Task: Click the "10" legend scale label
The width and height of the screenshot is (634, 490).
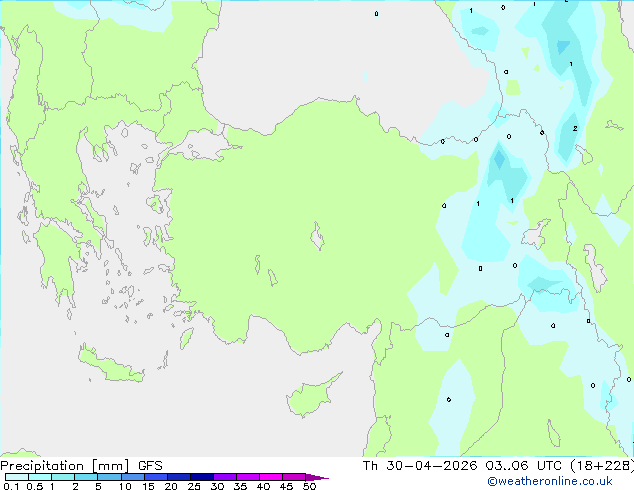Action: (x=125, y=486)
